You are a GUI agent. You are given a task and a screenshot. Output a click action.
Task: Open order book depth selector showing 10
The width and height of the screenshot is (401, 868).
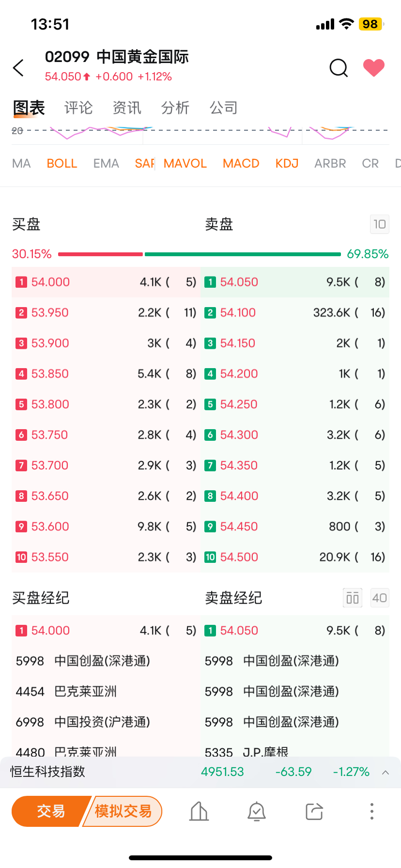pos(379,224)
